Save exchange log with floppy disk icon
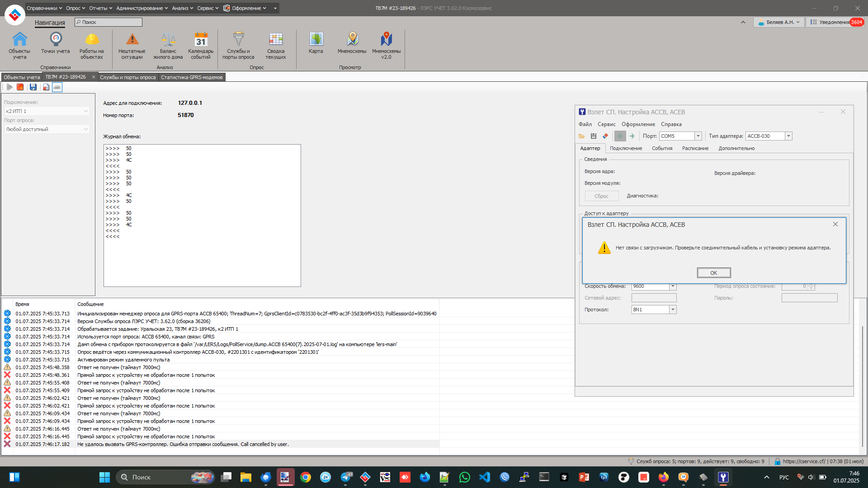The width and height of the screenshot is (868, 488). [x=33, y=87]
